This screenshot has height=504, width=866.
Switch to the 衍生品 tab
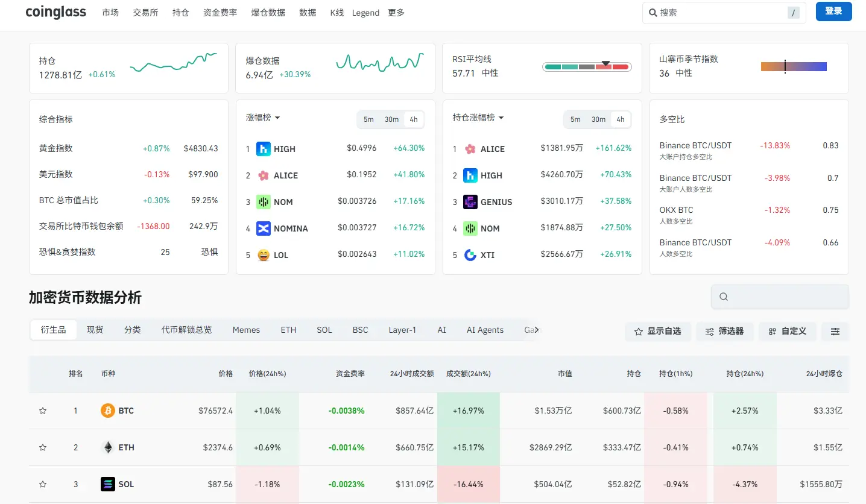pyautogui.click(x=54, y=330)
